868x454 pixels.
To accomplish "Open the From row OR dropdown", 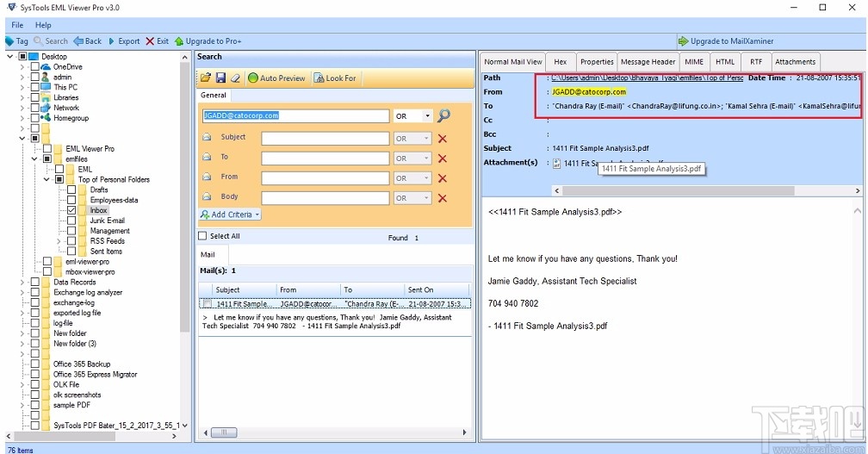I will (425, 178).
